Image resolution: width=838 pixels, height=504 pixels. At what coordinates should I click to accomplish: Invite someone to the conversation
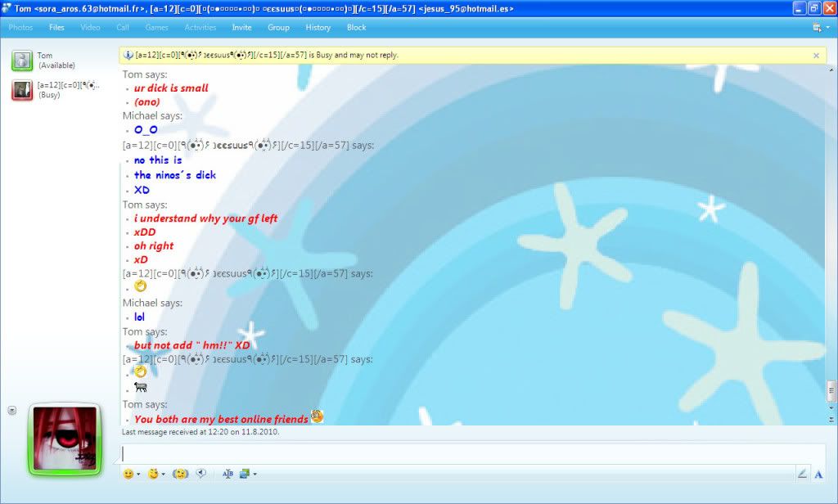[241, 27]
